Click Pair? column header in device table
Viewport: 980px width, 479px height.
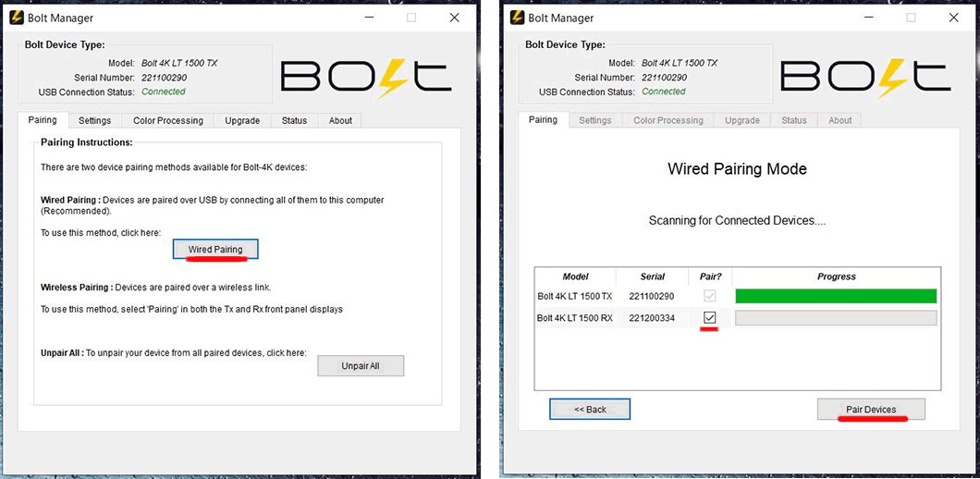710,276
